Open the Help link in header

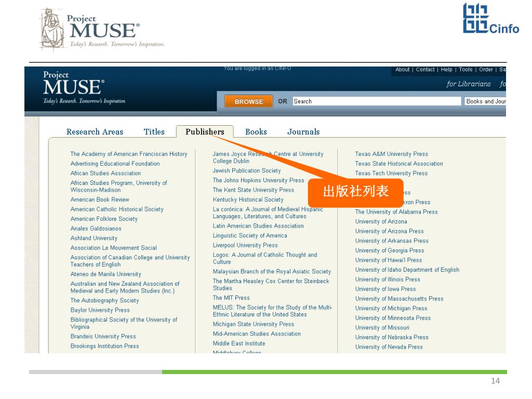pos(446,70)
